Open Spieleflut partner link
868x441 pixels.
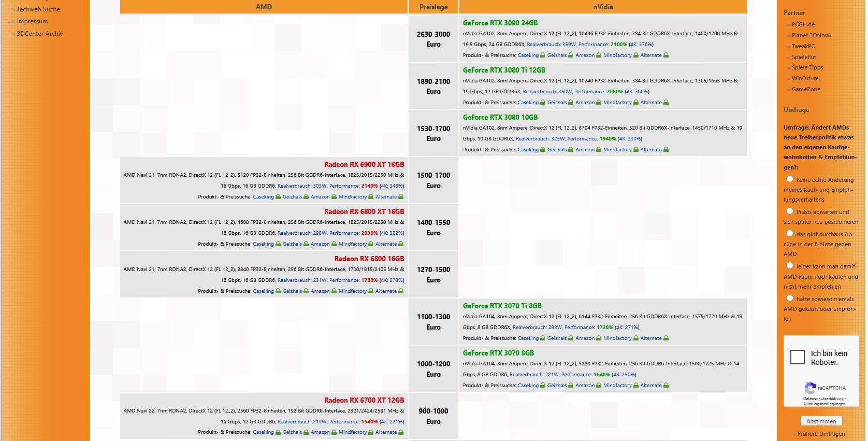[804, 57]
